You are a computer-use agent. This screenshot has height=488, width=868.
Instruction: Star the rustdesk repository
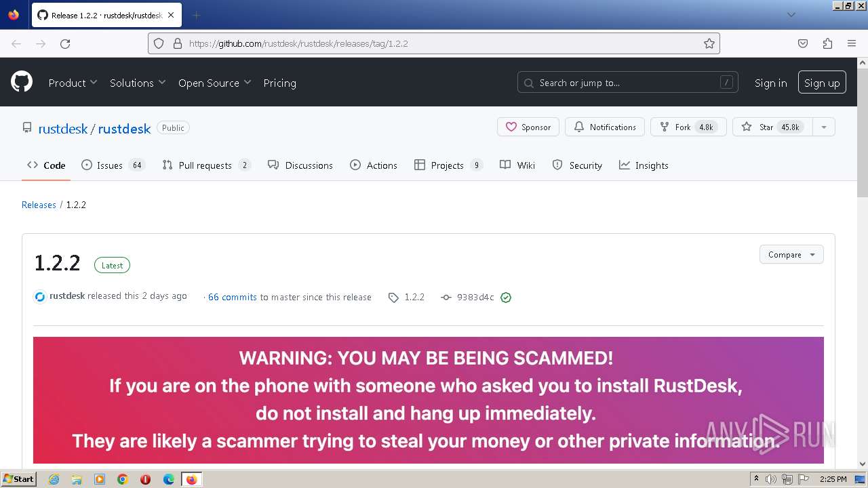click(772, 127)
